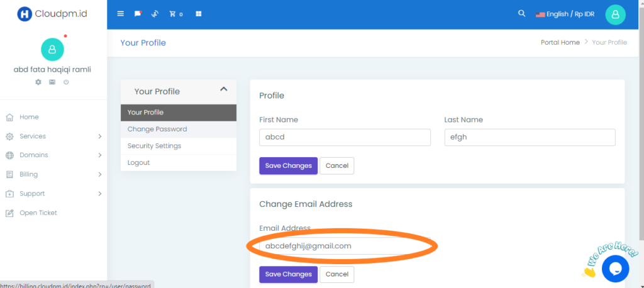
Task: Open the grid apps icon
Action: [198, 14]
